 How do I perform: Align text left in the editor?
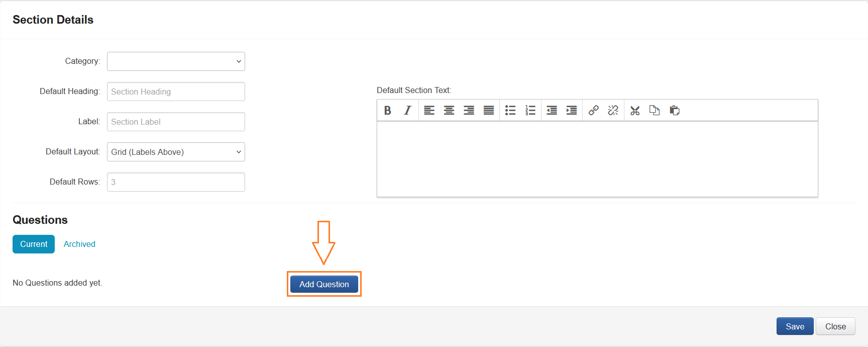pos(429,111)
